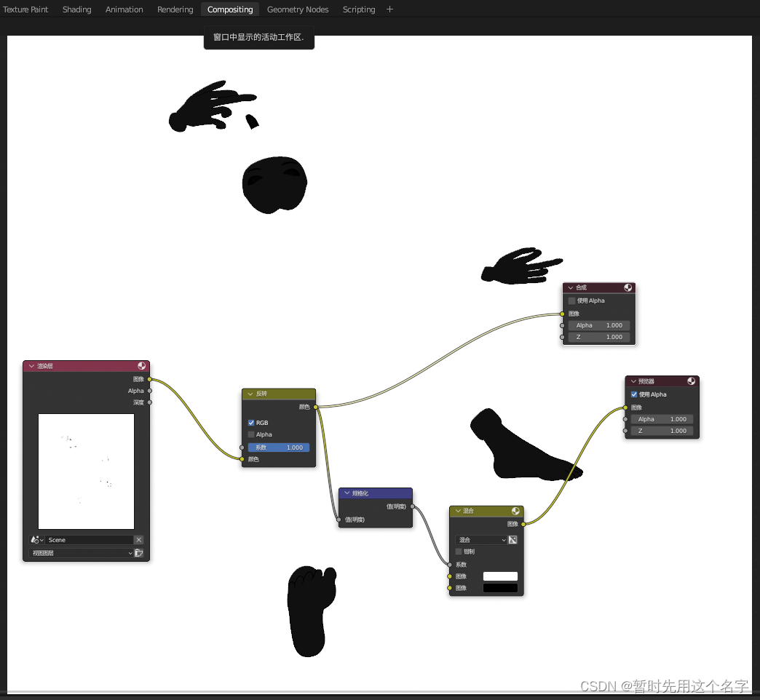
Task: Click the preview icon on the Composite node
Action: (x=628, y=287)
